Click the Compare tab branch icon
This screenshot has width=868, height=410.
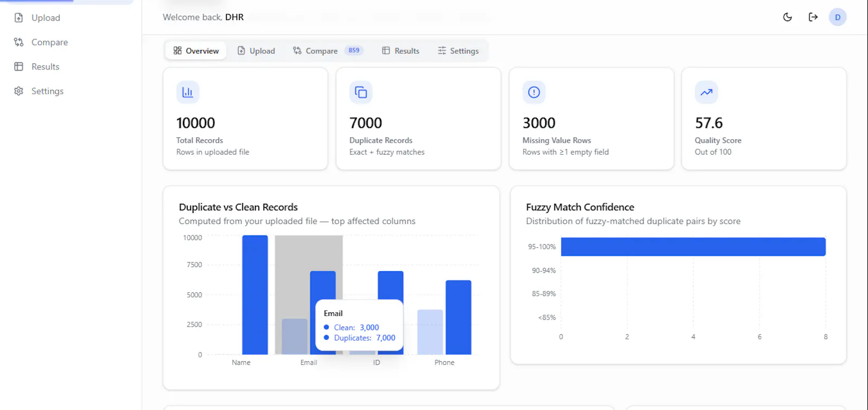coord(297,51)
